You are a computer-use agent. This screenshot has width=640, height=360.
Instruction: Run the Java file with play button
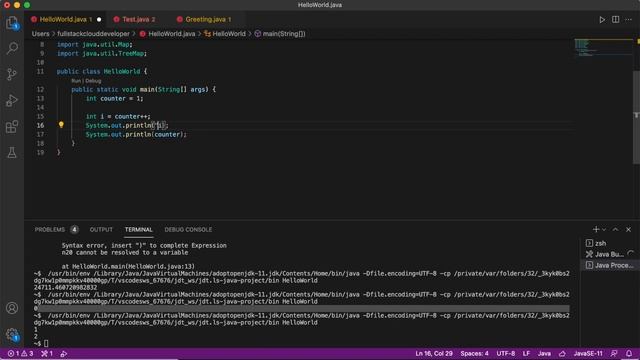(602, 19)
